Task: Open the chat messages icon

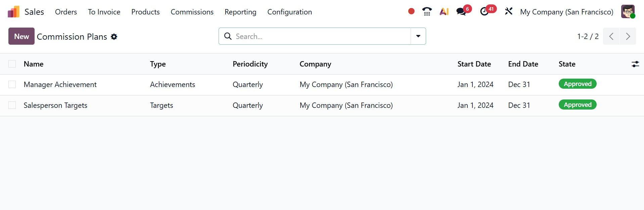Action: [x=461, y=11]
